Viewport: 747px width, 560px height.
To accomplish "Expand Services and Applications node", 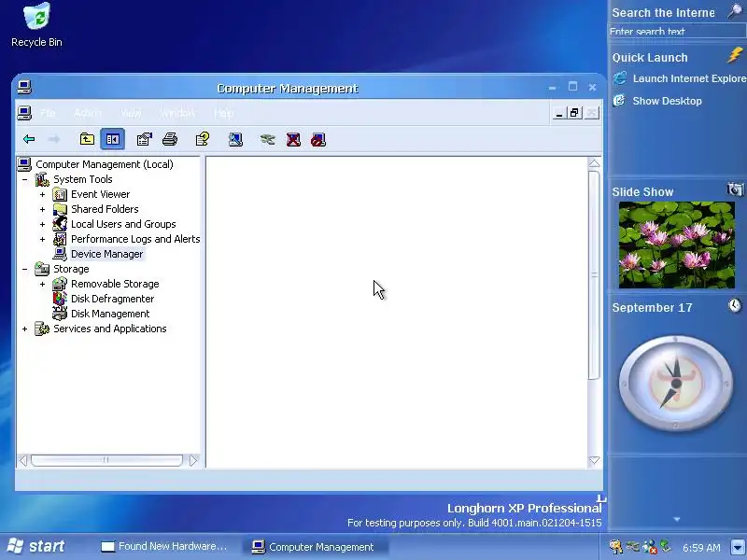I will (25, 329).
